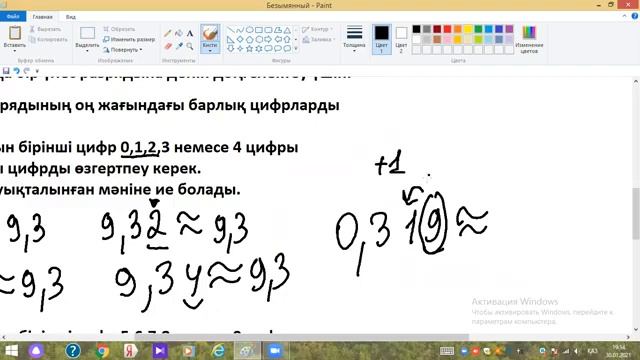Select the Color picker eyedropper tool
The image size is (640, 360).
pyautogui.click(x=179, y=46)
